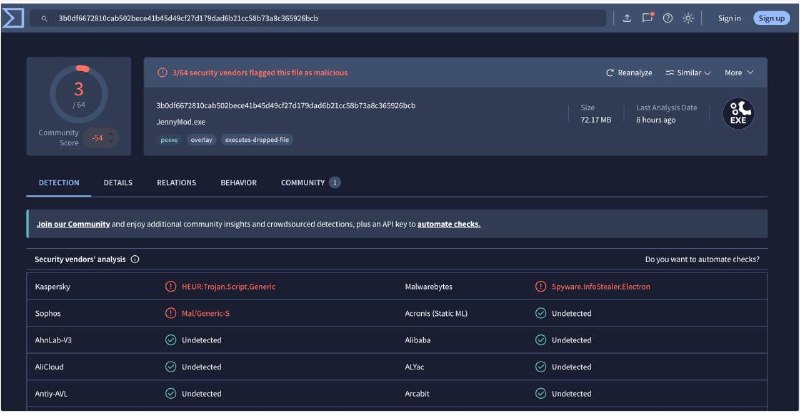Expand the Similar dropdown
The image size is (800, 412).
coord(688,73)
